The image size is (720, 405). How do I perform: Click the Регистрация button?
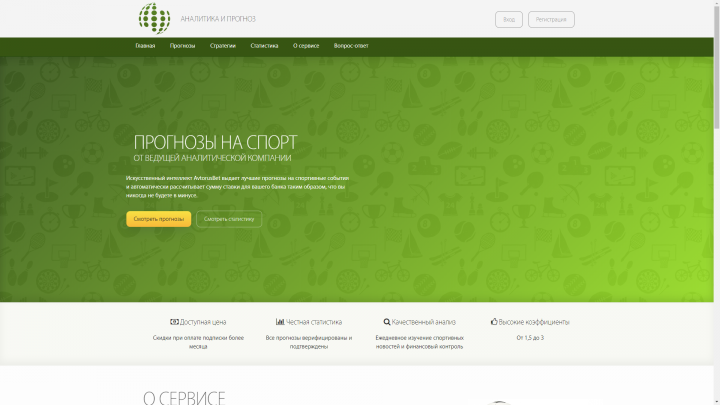pyautogui.click(x=551, y=19)
